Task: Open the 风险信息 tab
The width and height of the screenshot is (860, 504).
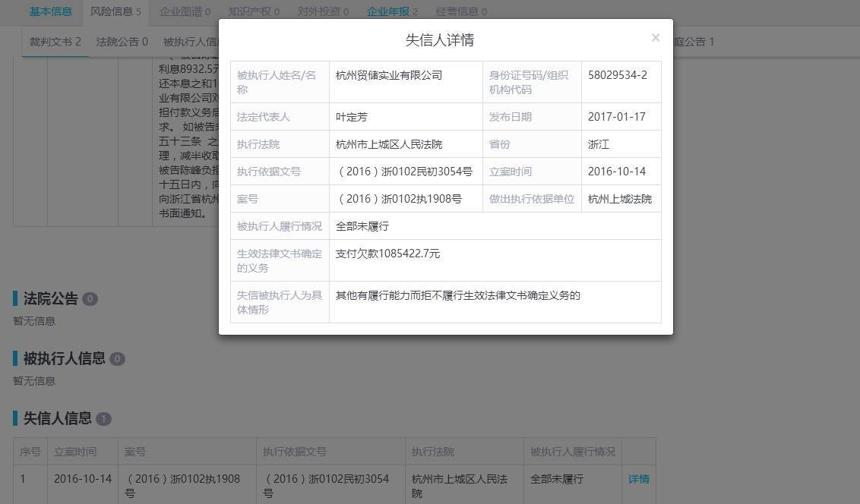Action: tap(115, 11)
